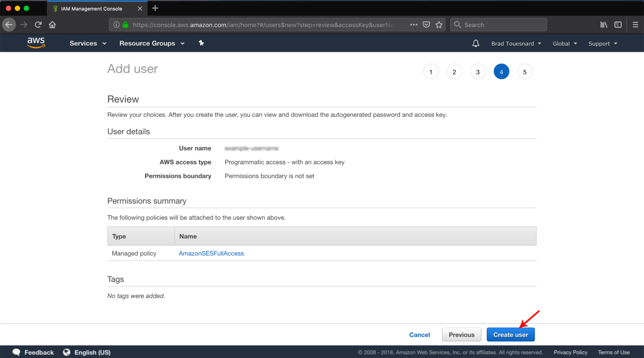Open the Firefox hamburger menu
644x358 pixels.
635,25
